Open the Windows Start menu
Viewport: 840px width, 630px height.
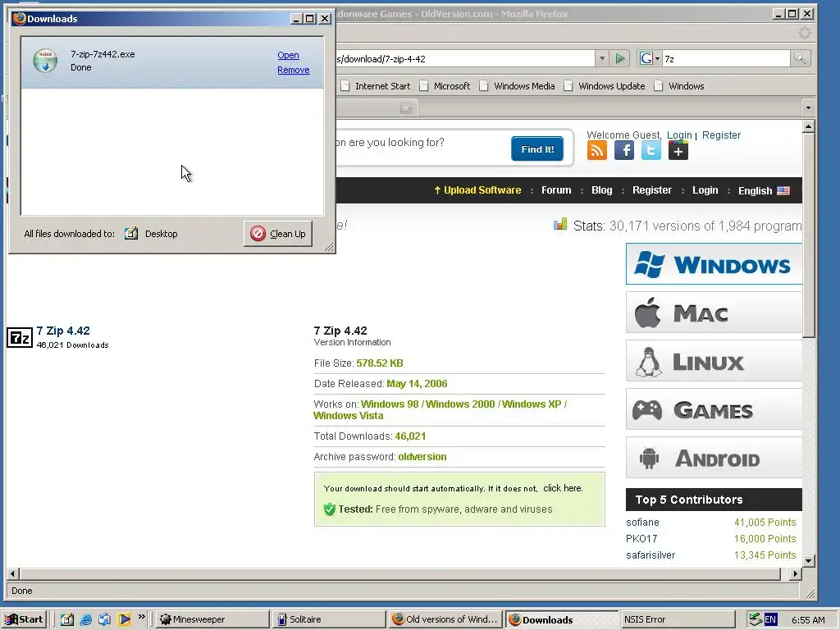coord(24,619)
